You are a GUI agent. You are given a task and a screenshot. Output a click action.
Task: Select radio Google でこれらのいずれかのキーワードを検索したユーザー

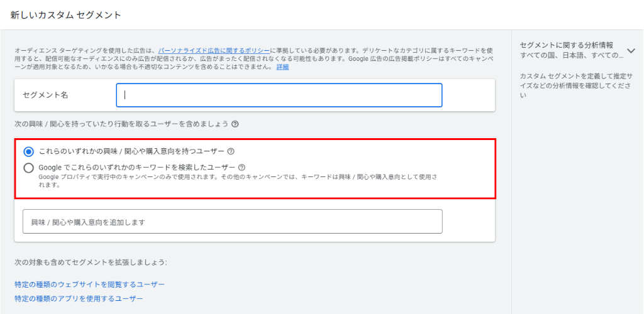tap(28, 168)
